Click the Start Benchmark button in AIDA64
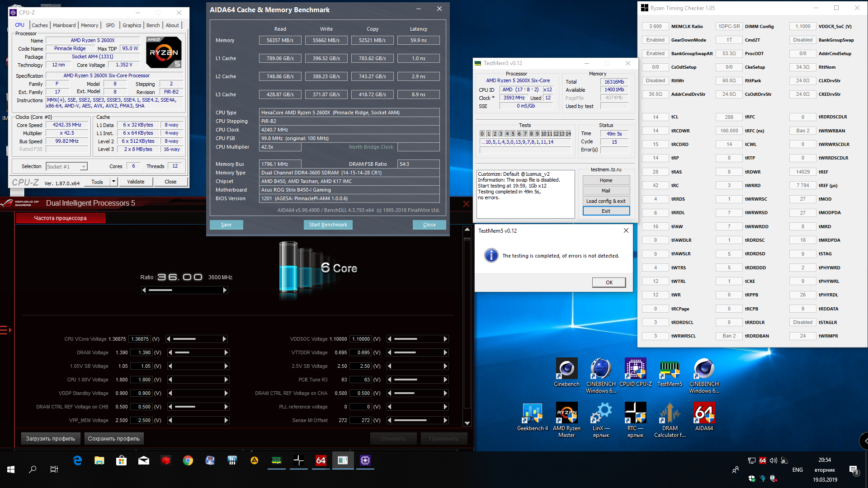 [x=328, y=225]
